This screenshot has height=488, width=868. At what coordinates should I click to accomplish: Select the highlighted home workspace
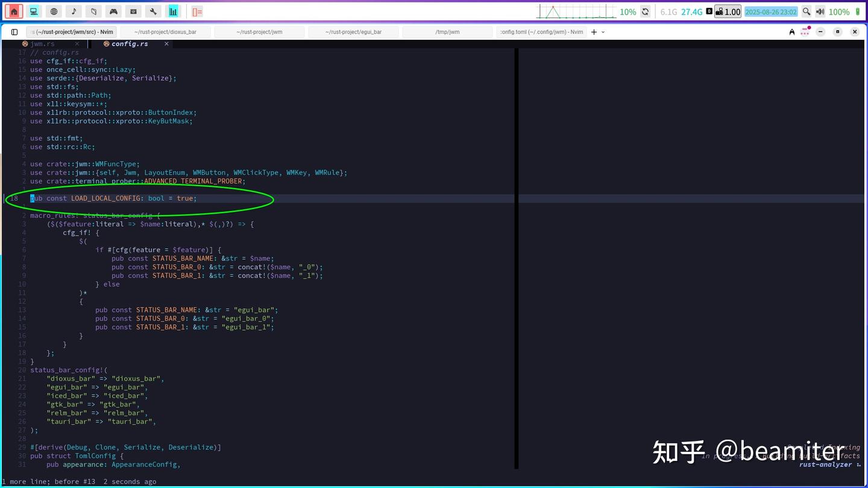pyautogui.click(x=13, y=11)
